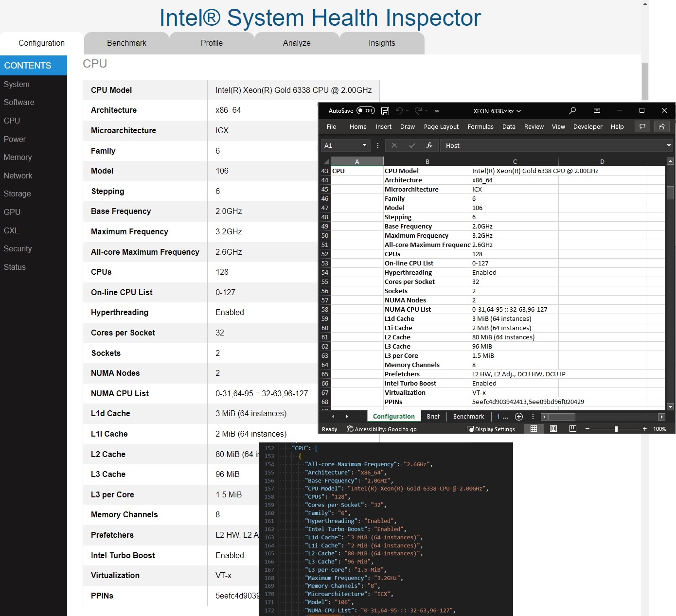Image resolution: width=676 pixels, height=616 pixels.
Task: Go to Memory in contents sidebar
Action: [18, 158]
